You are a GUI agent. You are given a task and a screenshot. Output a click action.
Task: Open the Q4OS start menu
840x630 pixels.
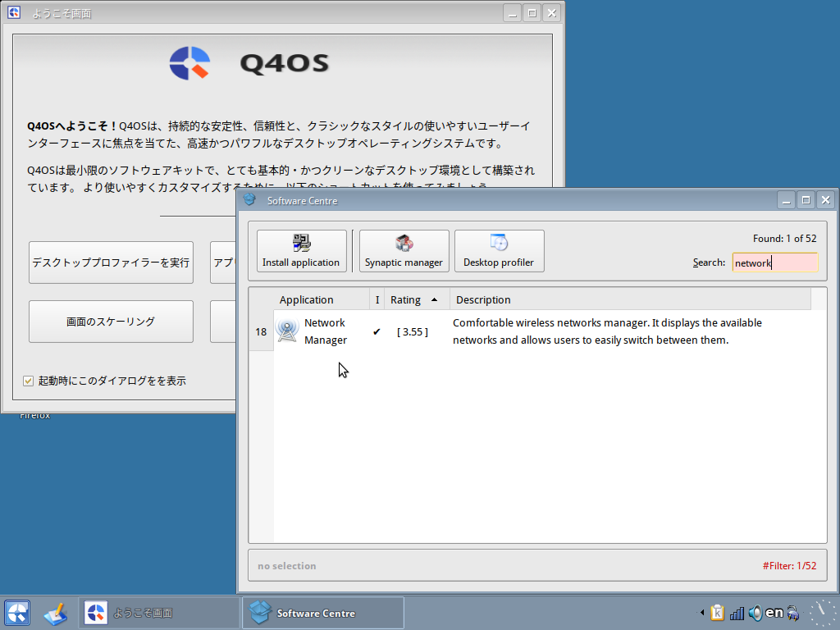pos(16,613)
